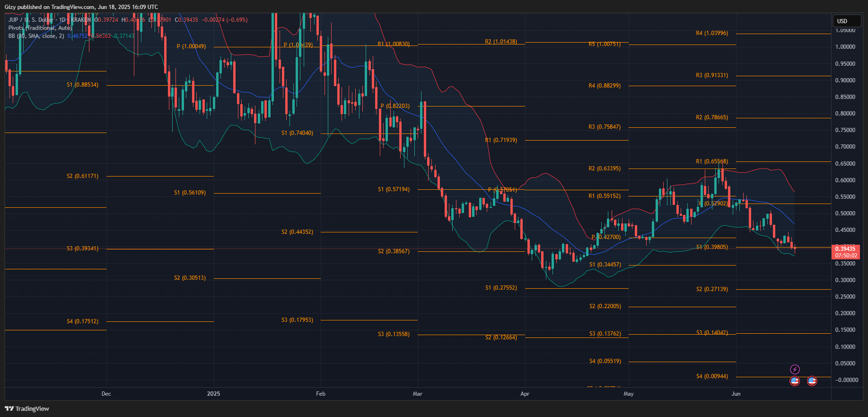Click the Jun label on the time axis
Viewport: 868px width, 417px height.
click(736, 394)
